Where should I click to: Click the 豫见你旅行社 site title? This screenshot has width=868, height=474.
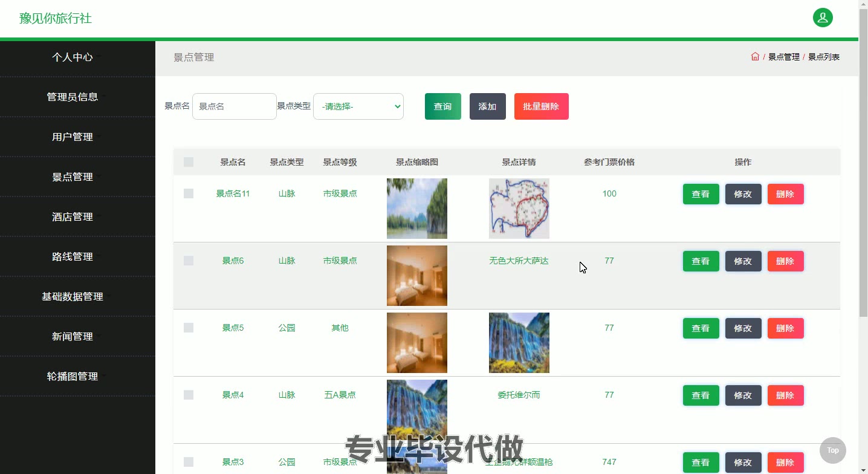coord(56,18)
